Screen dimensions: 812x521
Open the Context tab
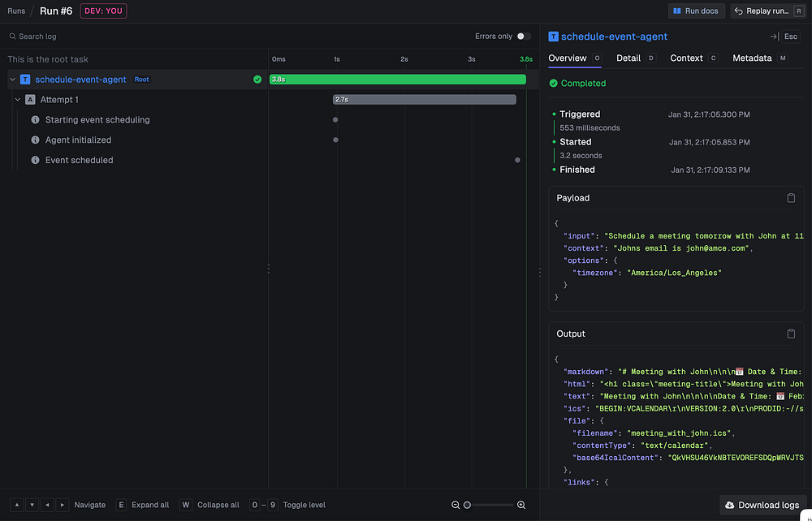pos(686,58)
